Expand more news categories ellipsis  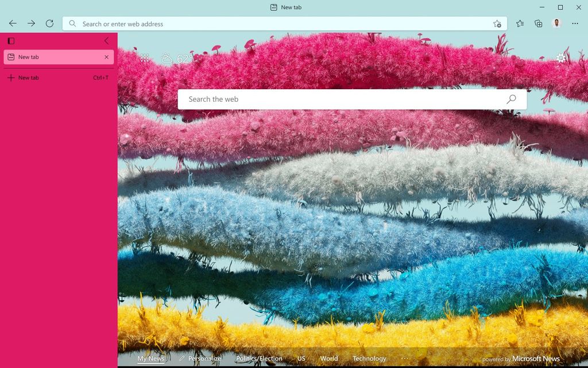tap(405, 358)
